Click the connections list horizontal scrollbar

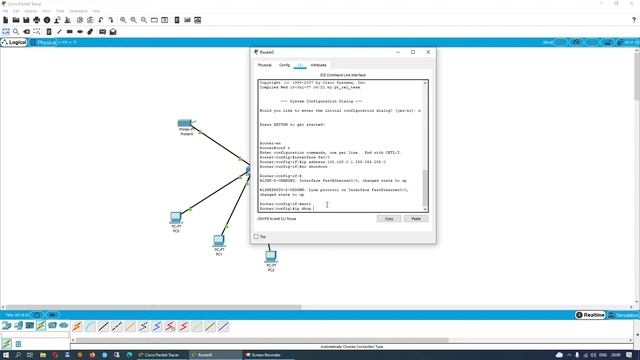click(x=262, y=340)
